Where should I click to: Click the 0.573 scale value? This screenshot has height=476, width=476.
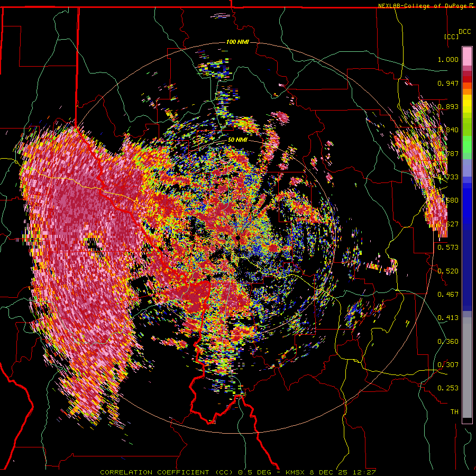(448, 247)
